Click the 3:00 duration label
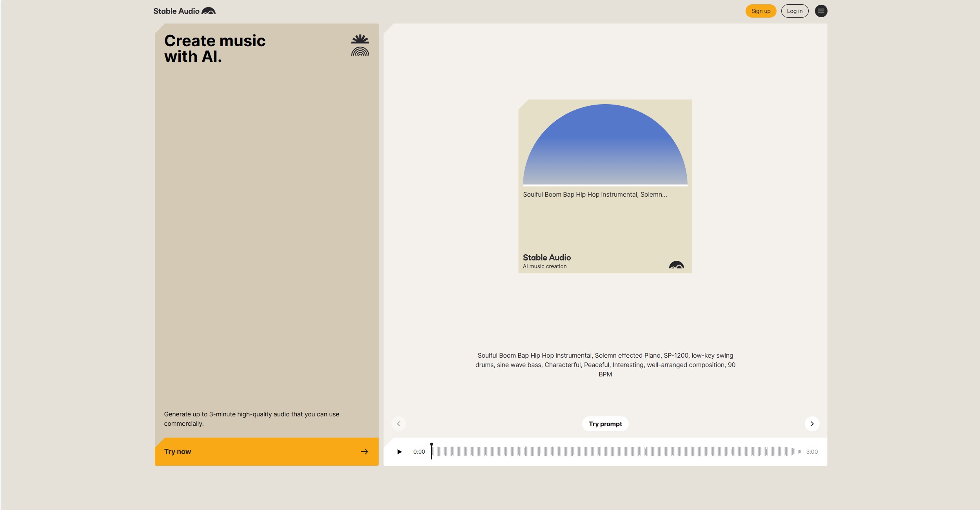Screen dimensions: 980x510 pyautogui.click(x=811, y=452)
